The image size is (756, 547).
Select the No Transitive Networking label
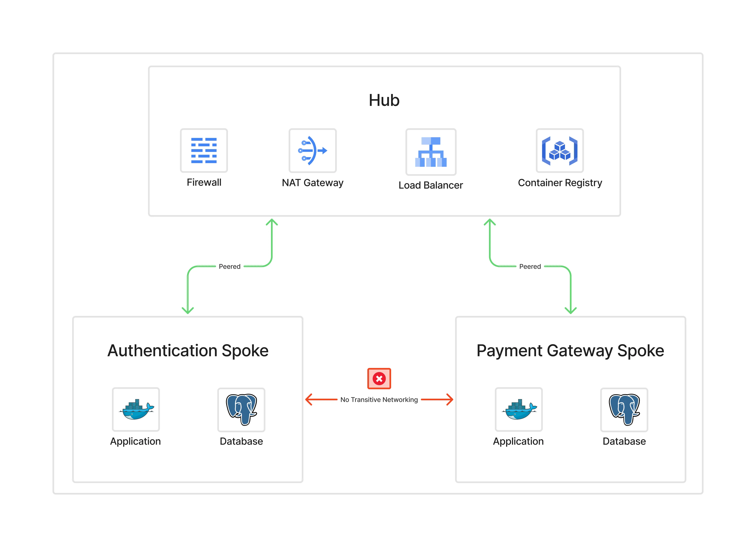point(379,399)
